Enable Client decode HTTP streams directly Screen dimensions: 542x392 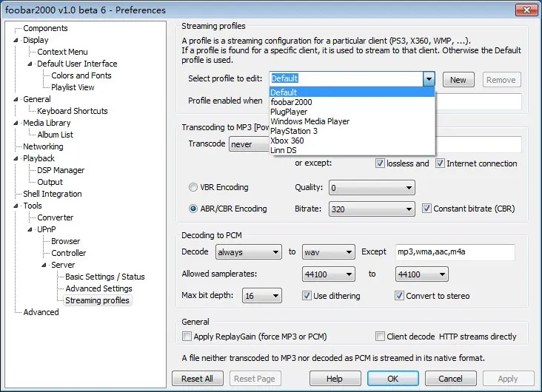point(380,337)
